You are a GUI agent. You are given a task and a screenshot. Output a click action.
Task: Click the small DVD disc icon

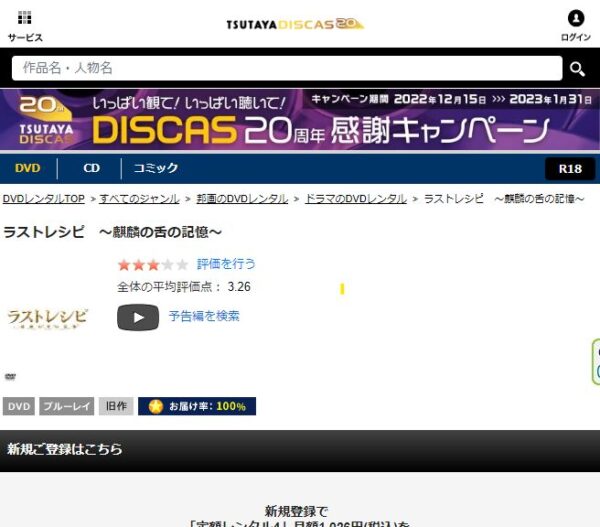(x=10, y=376)
